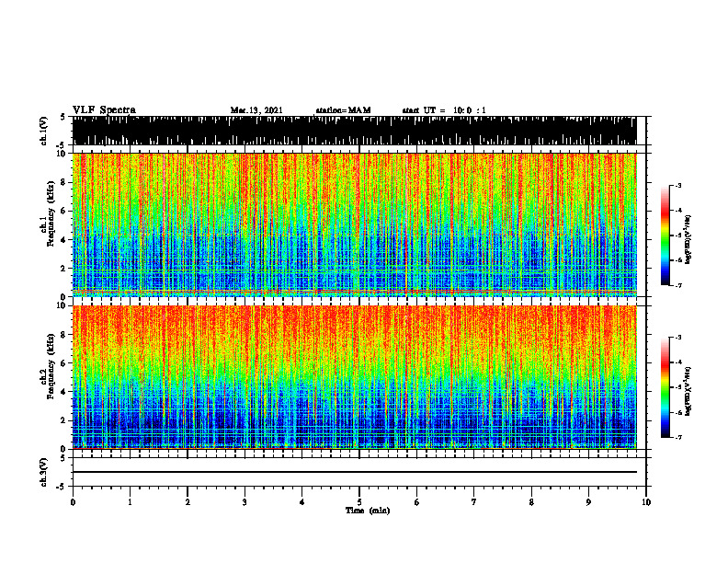728x563 pixels.
Task: Click the "4" kHz tick of ch.1 spectrogram
Action: 63,240
